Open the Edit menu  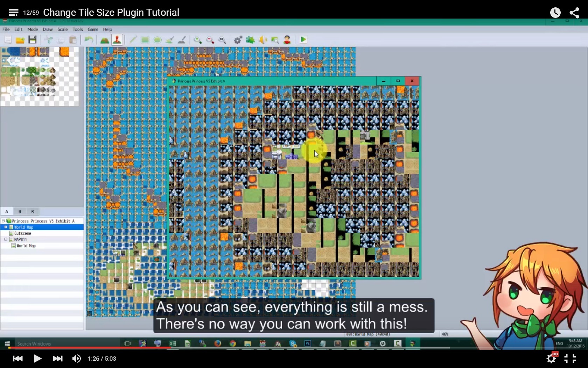[x=18, y=29]
